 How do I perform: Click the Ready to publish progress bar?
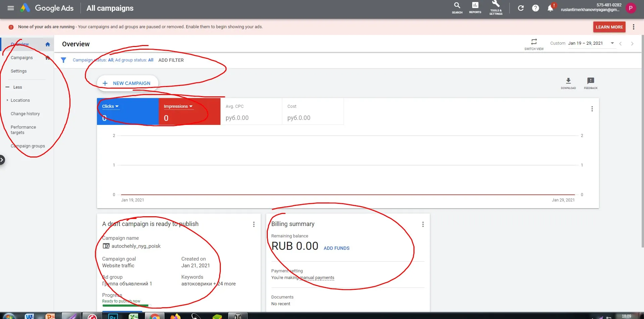127,306
